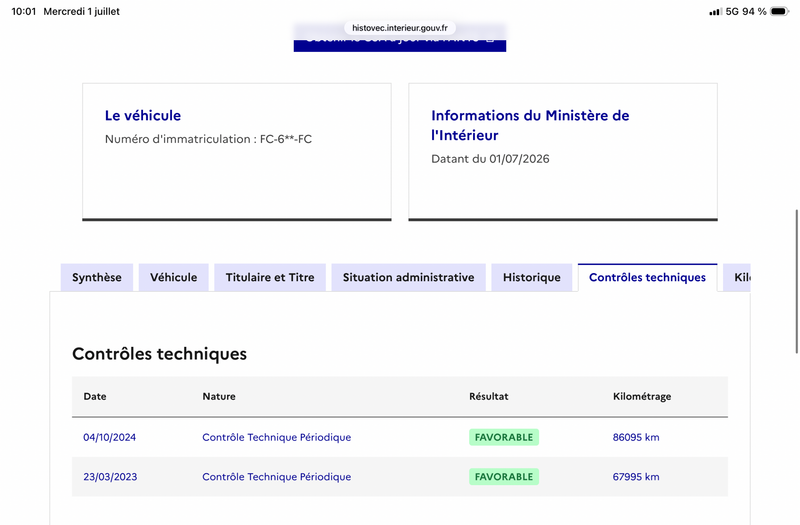Click the page scrollbar on right edge
800x525 pixels.
pyautogui.click(x=796, y=281)
